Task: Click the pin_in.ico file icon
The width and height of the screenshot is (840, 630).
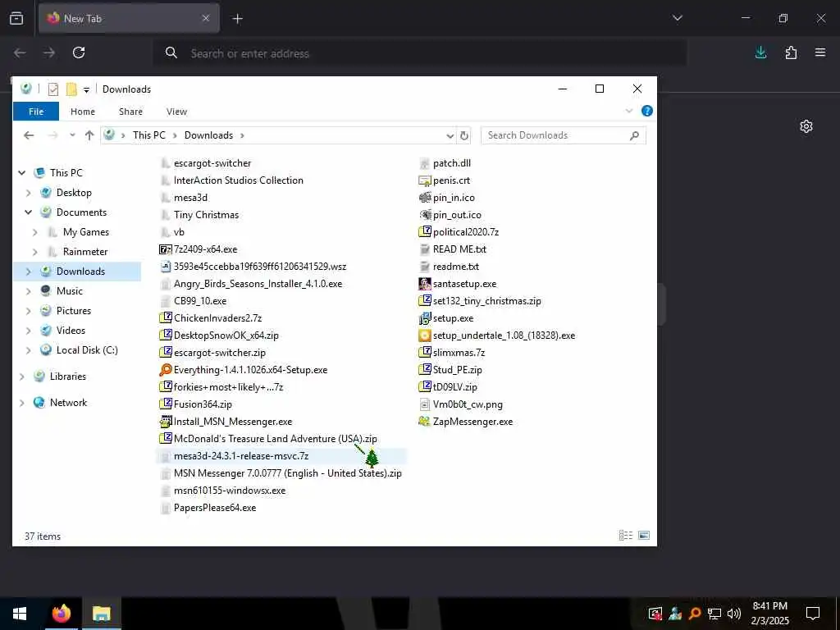Action: pyautogui.click(x=425, y=198)
